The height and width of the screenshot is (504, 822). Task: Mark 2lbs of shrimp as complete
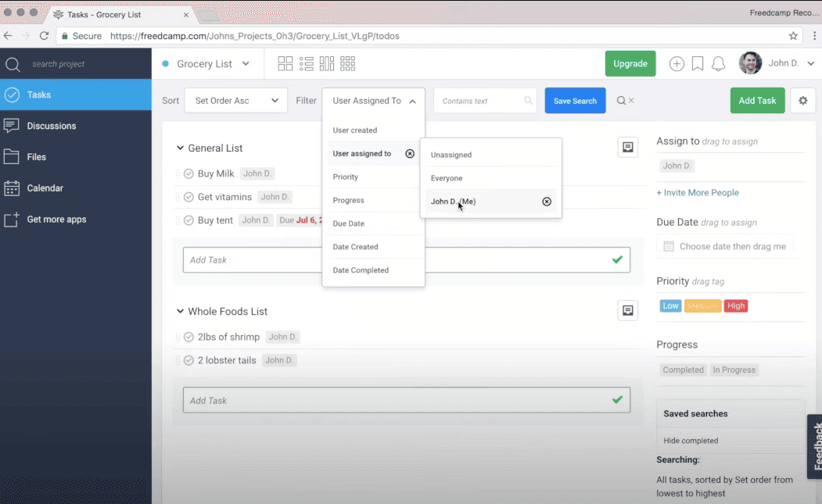[x=188, y=336]
